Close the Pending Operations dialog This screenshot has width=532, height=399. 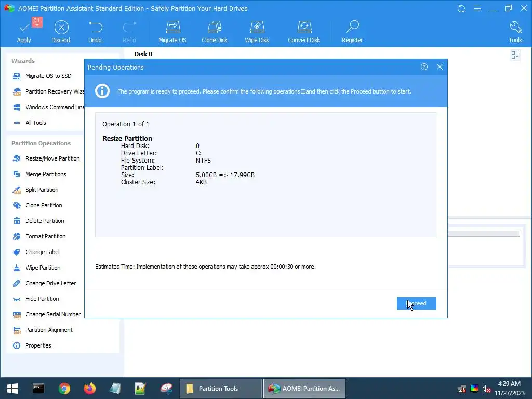coord(440,67)
